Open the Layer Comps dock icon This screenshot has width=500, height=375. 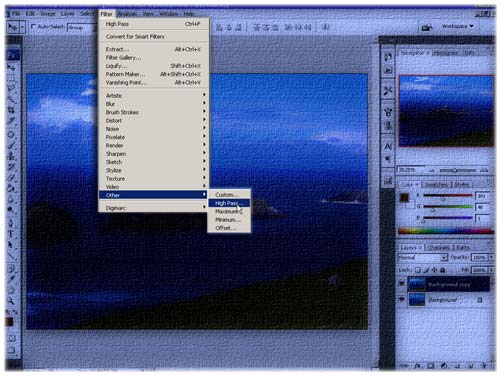point(388,180)
